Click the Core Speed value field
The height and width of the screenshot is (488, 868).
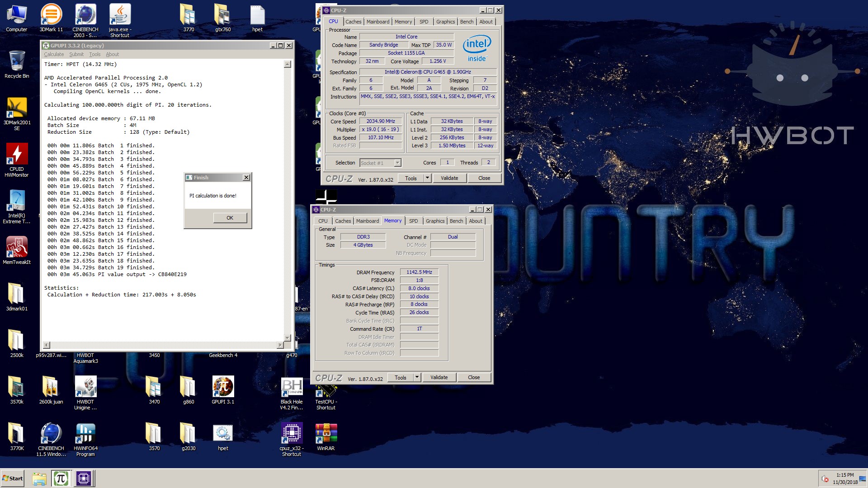tap(381, 121)
